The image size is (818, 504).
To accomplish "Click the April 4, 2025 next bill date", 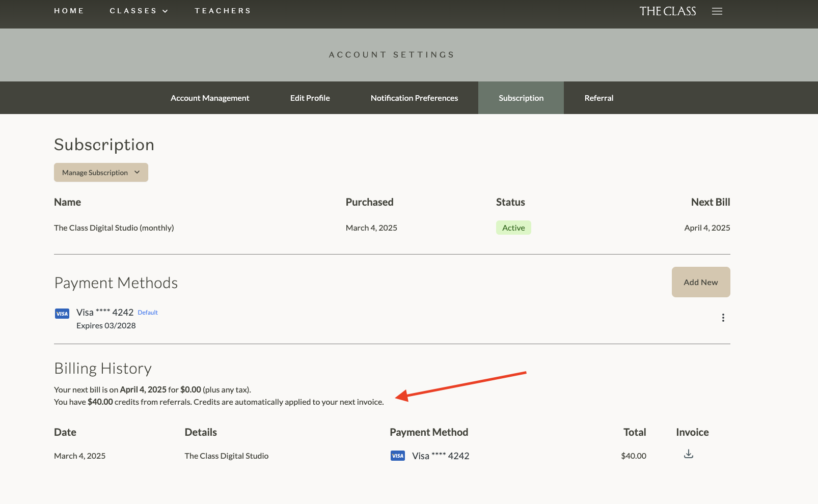I will 707,228.
